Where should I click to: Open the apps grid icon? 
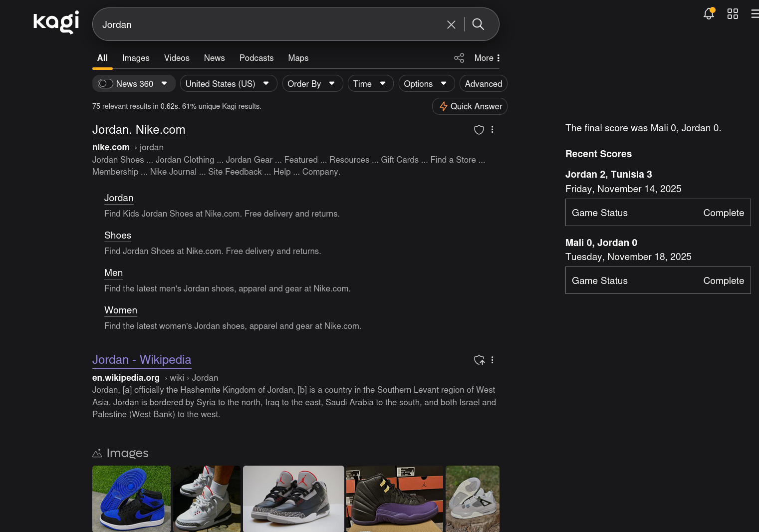click(x=733, y=14)
